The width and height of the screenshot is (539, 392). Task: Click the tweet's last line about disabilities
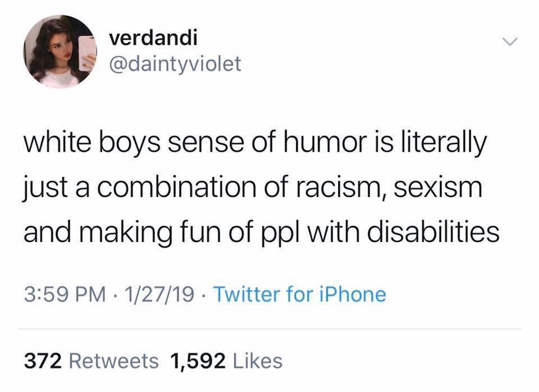click(x=261, y=232)
